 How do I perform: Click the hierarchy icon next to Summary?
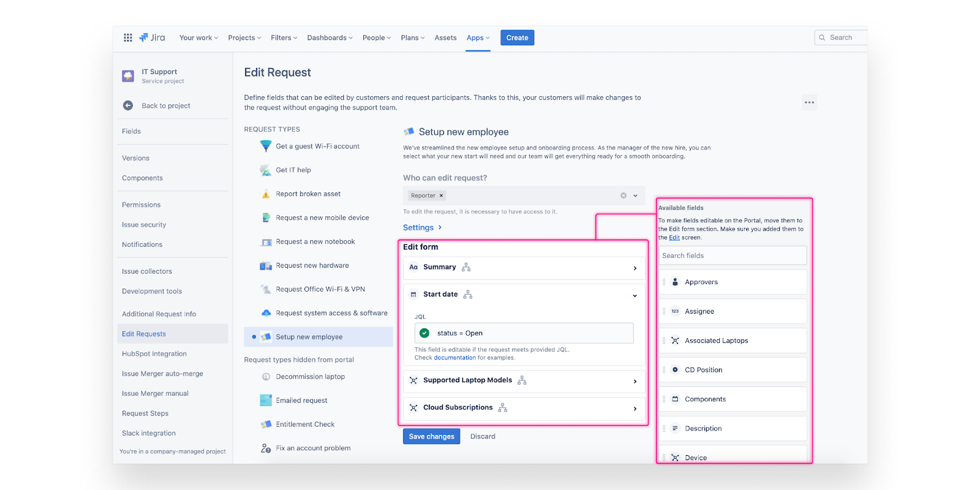point(466,267)
